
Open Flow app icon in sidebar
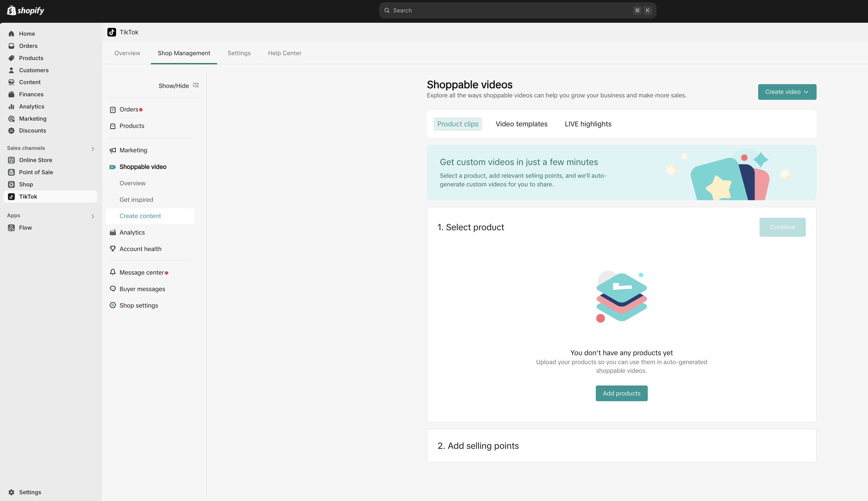(x=11, y=228)
